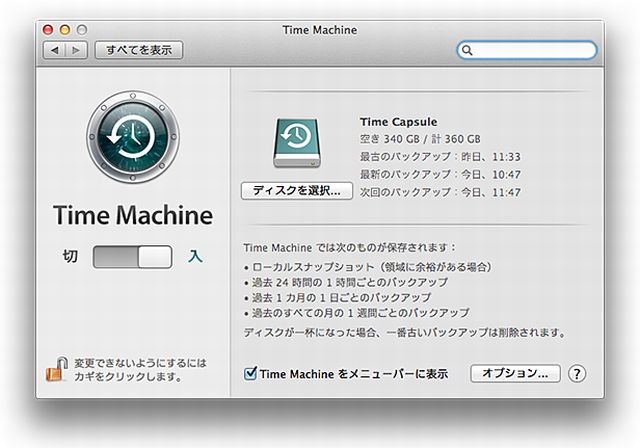Viewport: 640px width, 448px height.
Task: Click the ディスクを選択... button
Action: tap(297, 191)
